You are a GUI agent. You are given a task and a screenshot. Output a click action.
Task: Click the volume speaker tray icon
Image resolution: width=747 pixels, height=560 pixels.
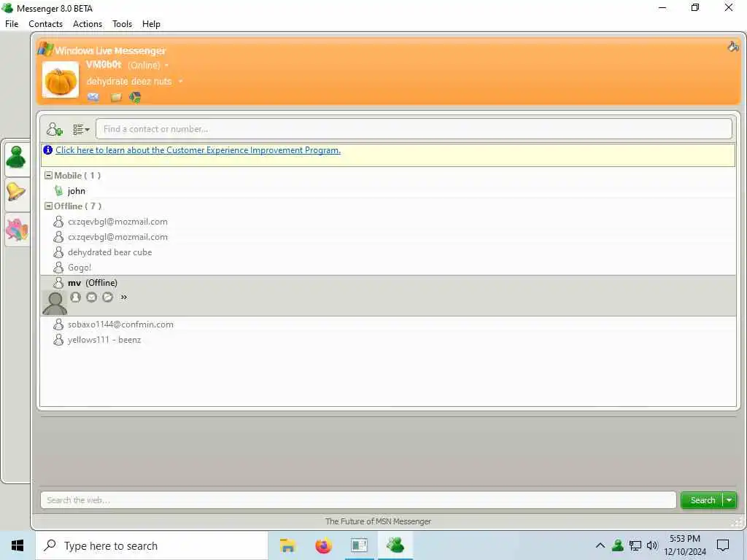pos(651,545)
